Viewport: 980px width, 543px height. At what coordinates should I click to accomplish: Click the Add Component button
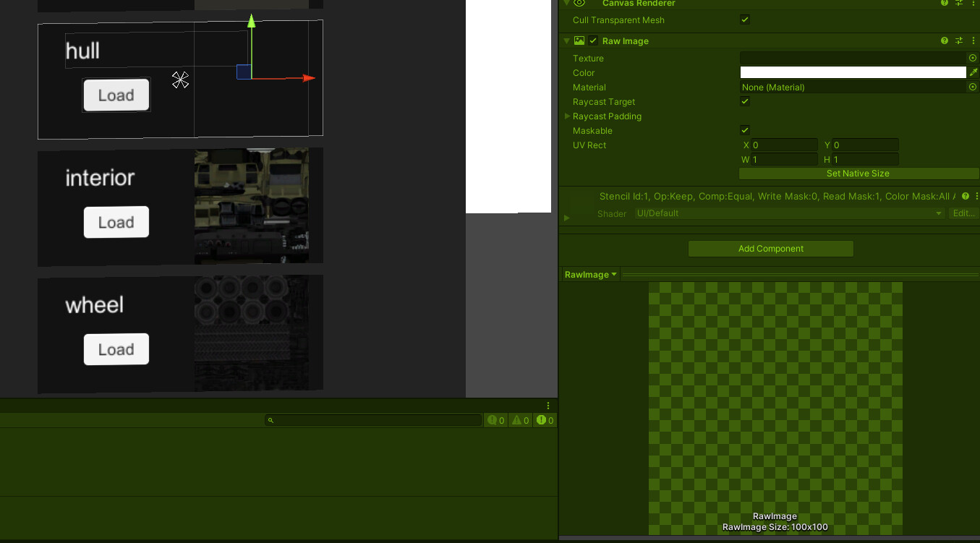coord(770,248)
